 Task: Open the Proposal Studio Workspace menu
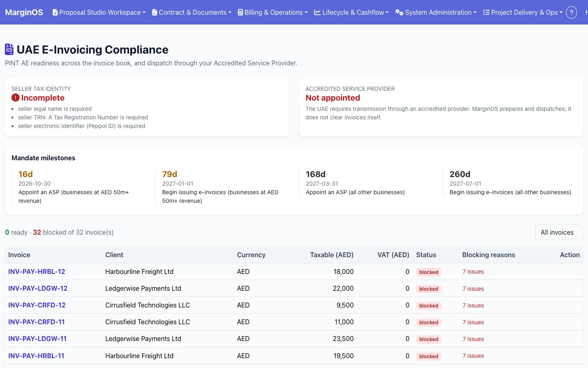point(99,12)
